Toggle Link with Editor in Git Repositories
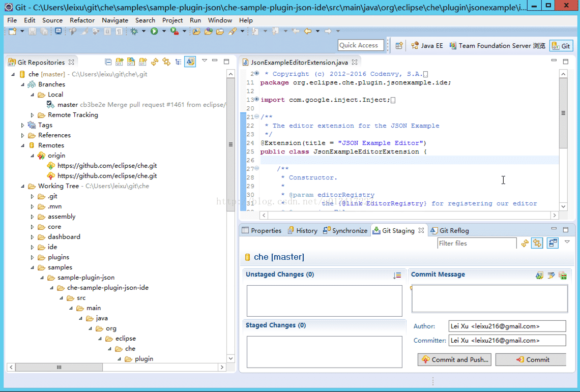 pyautogui.click(x=166, y=62)
